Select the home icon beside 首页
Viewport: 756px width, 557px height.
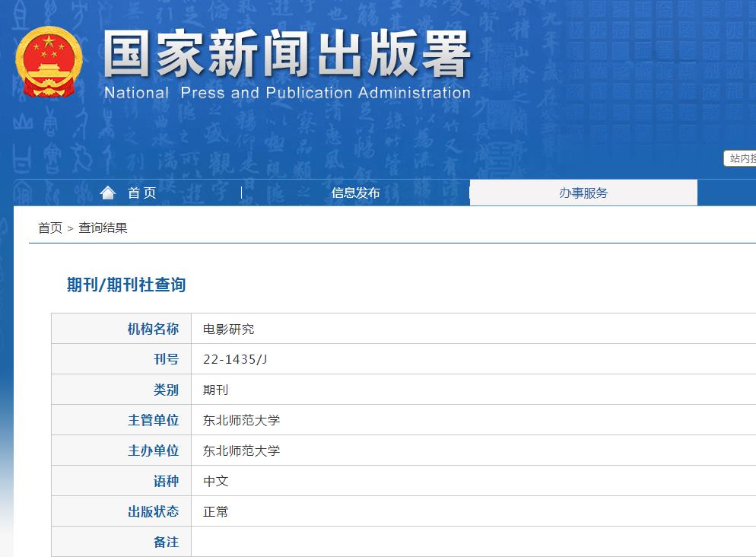[107, 192]
